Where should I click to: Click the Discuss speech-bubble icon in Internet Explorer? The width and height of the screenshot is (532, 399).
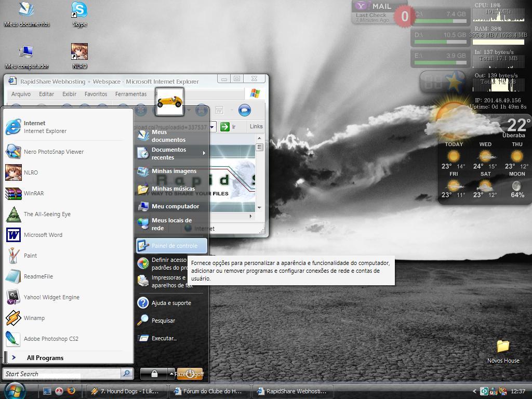pyautogui.click(x=244, y=110)
